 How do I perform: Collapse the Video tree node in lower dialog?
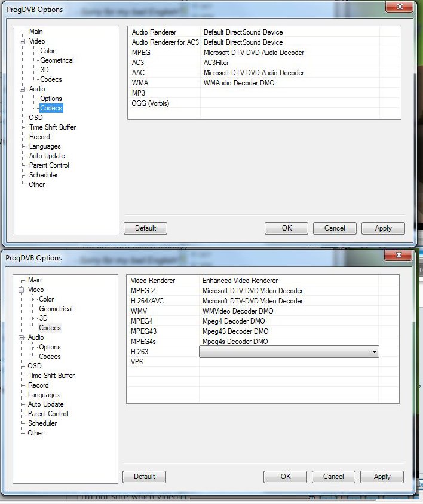[22, 290]
